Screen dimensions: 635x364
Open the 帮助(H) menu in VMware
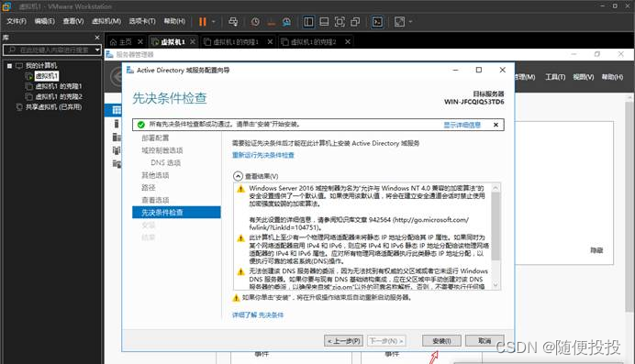point(174,21)
